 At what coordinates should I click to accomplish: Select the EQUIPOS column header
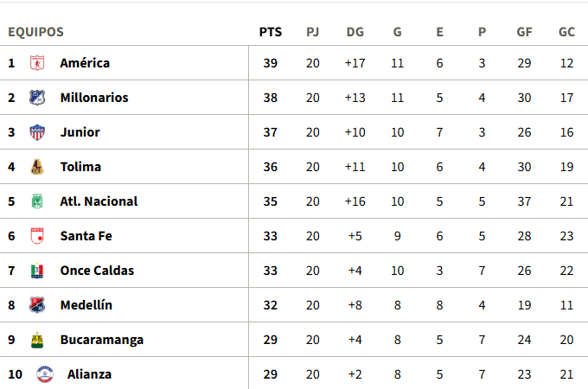click(36, 32)
